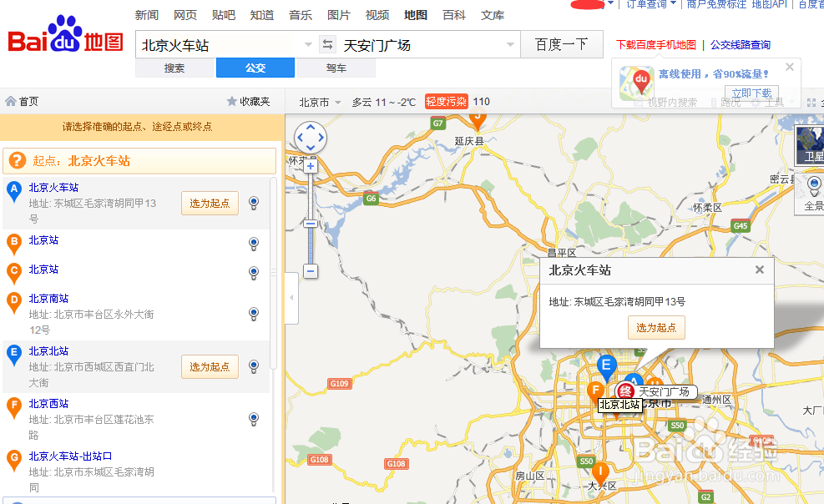
Task: Click orange F marker on the map
Action: point(595,393)
